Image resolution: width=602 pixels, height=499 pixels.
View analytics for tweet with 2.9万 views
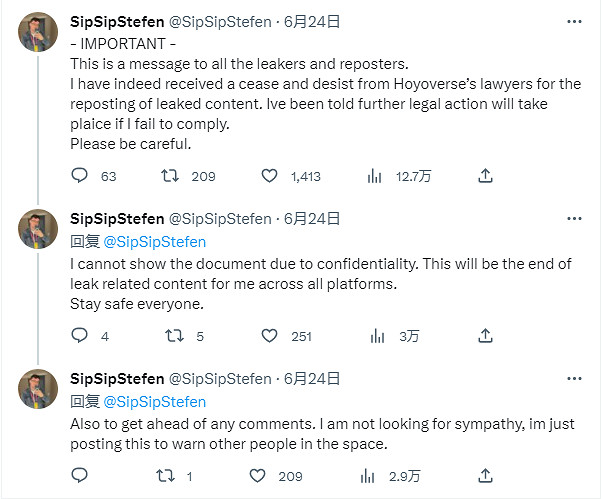coord(376,476)
